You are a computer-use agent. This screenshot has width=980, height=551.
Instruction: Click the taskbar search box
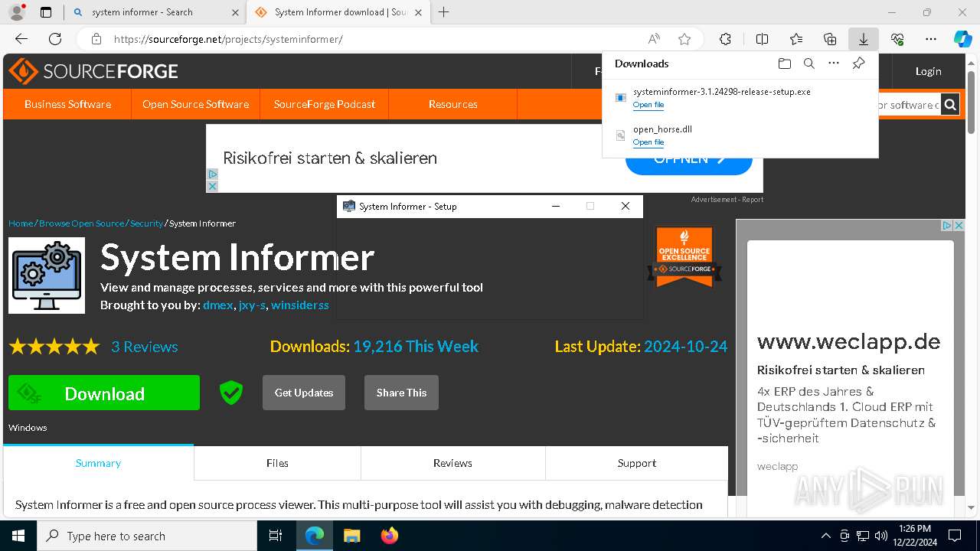tap(147, 536)
